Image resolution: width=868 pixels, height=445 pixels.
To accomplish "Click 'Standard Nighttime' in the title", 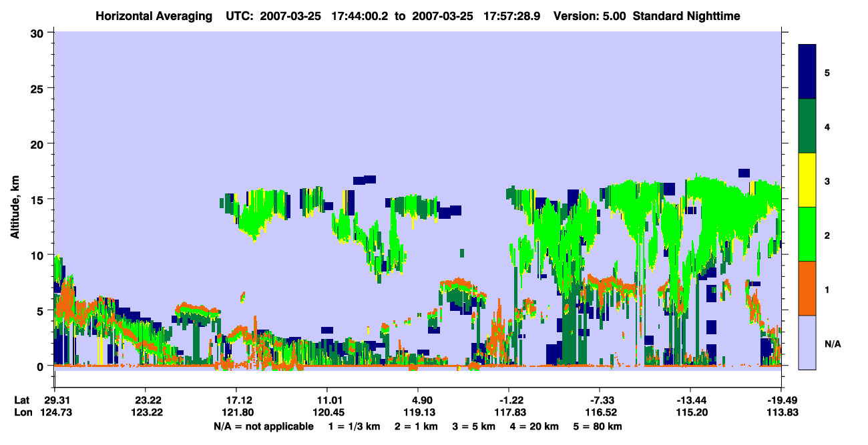I will [686, 15].
